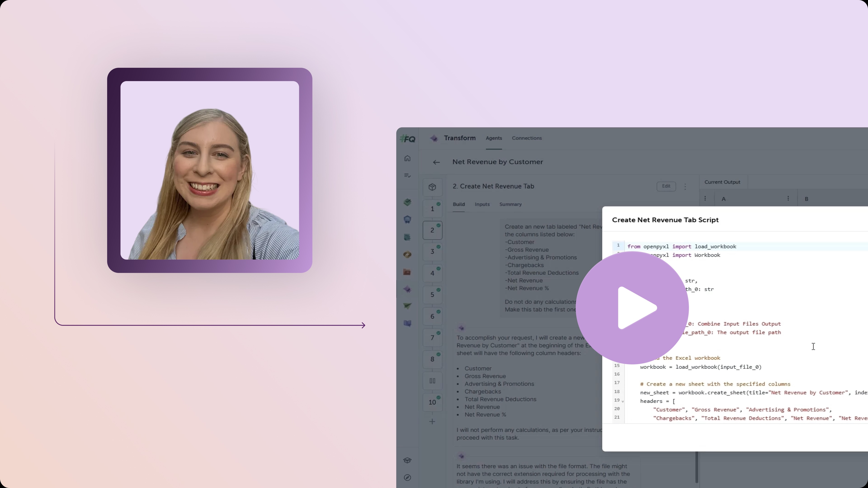
Task: Click the checklist icon in sidebar
Action: click(x=407, y=176)
